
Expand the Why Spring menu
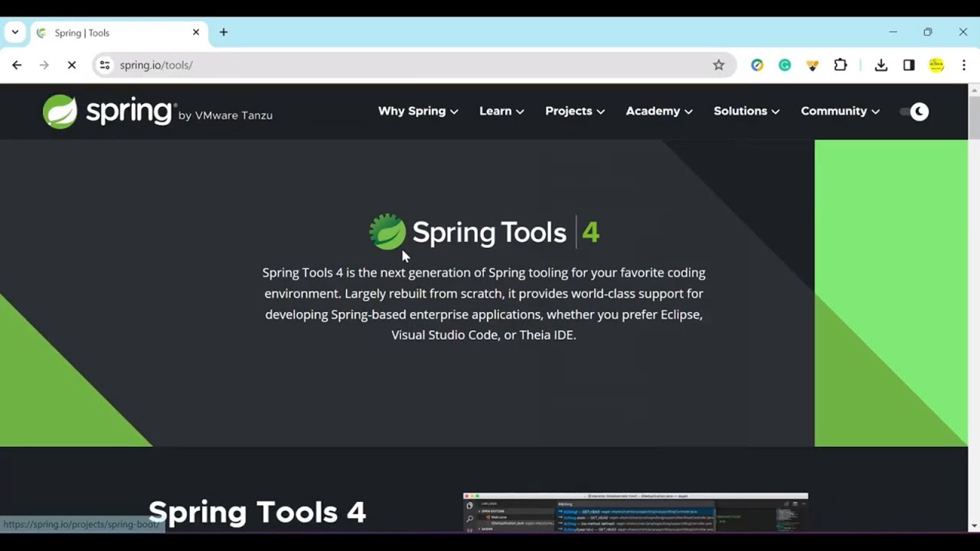click(418, 111)
